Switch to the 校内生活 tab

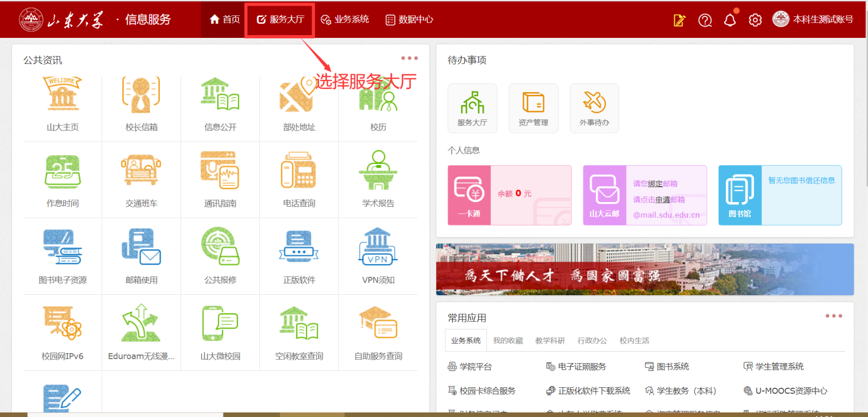634,340
